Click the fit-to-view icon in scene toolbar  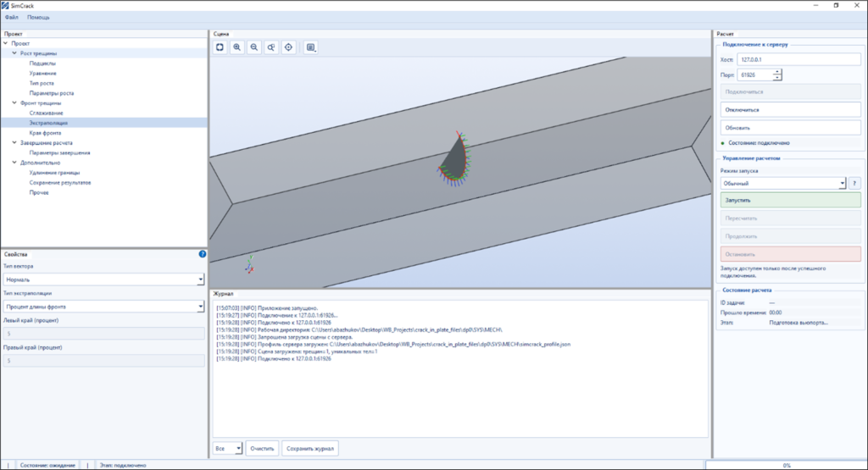pos(220,47)
